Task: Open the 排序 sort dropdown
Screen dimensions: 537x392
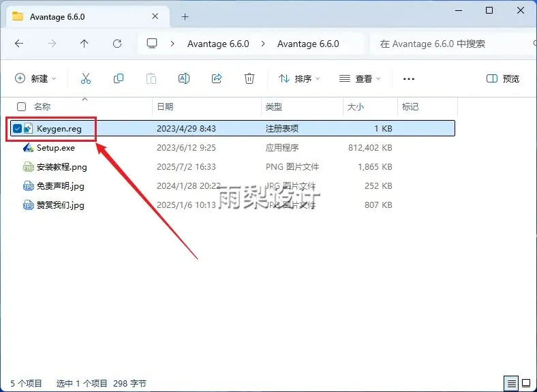Action: [299, 78]
